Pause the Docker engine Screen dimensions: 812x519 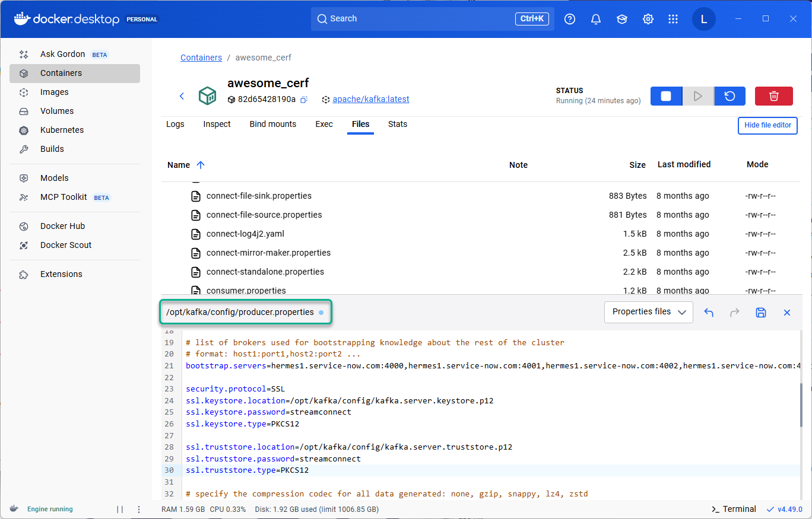point(120,509)
